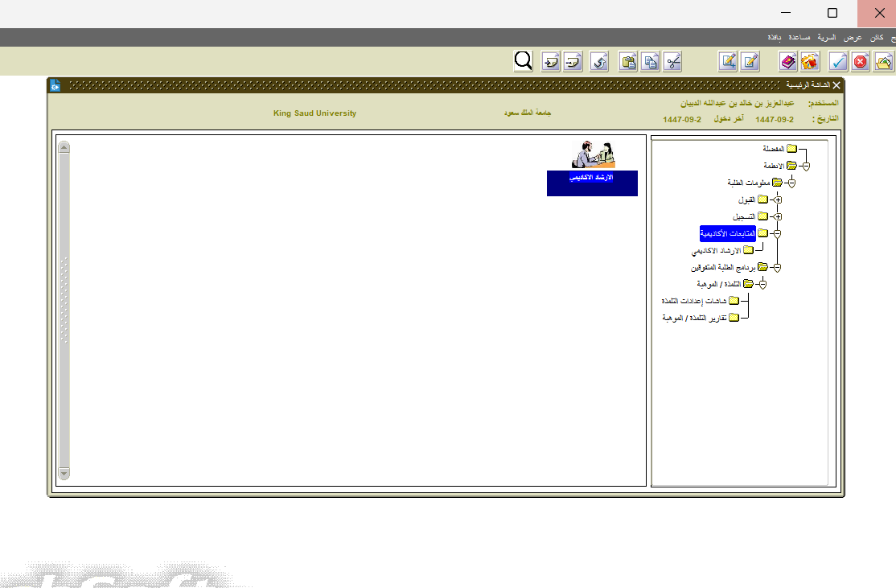Activate the magnifier query search tool
The width and height of the screenshot is (896, 588).
click(x=523, y=61)
